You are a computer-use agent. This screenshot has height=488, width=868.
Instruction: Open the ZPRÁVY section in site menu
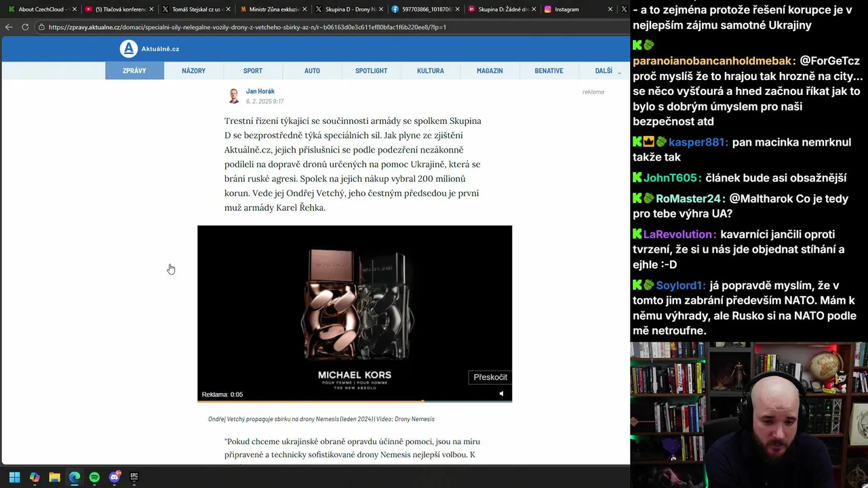pos(134,70)
